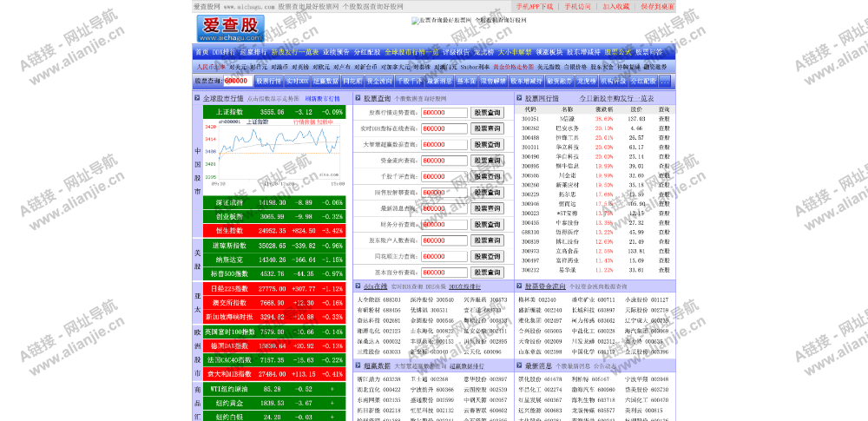Viewport: 868px width, 421px height.
Task: Click DDX在线排行 link in ddx panel
Action: click(x=465, y=286)
